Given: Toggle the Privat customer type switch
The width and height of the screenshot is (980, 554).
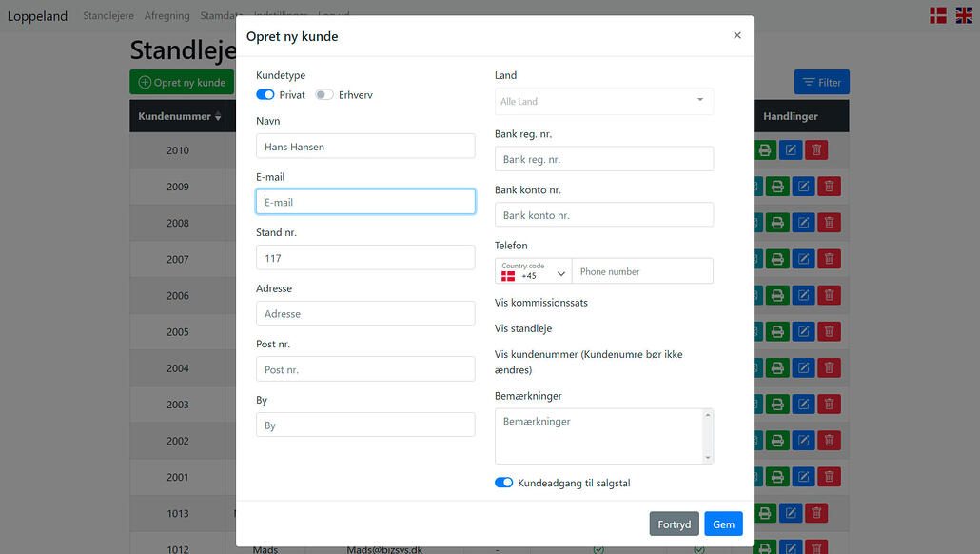Looking at the screenshot, I should point(265,95).
